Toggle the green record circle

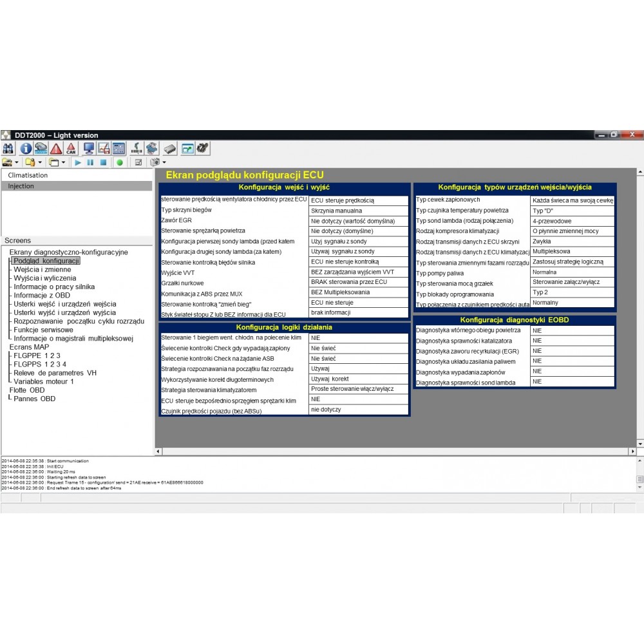point(120,162)
